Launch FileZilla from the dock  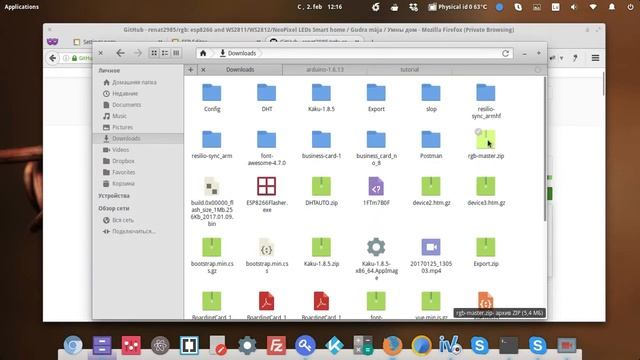pyautogui.click(x=276, y=345)
